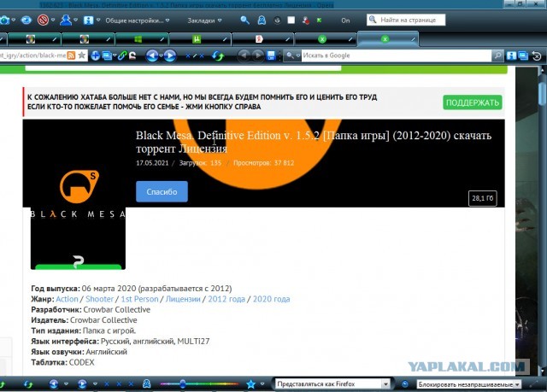Click the green ПОДДЕРЖАТЬ button
The image size is (547, 392).
click(x=473, y=102)
